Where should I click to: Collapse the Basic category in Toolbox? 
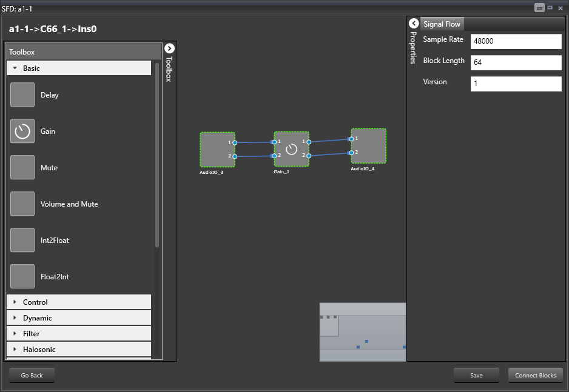[79, 68]
